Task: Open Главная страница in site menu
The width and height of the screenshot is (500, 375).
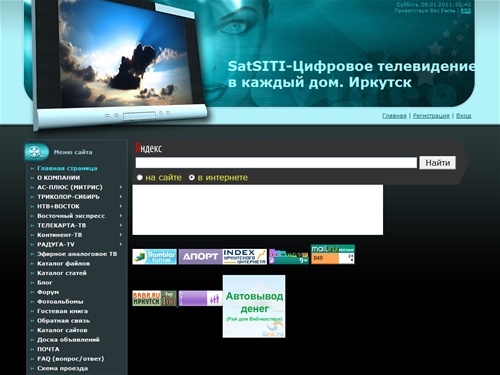Action: click(x=67, y=168)
